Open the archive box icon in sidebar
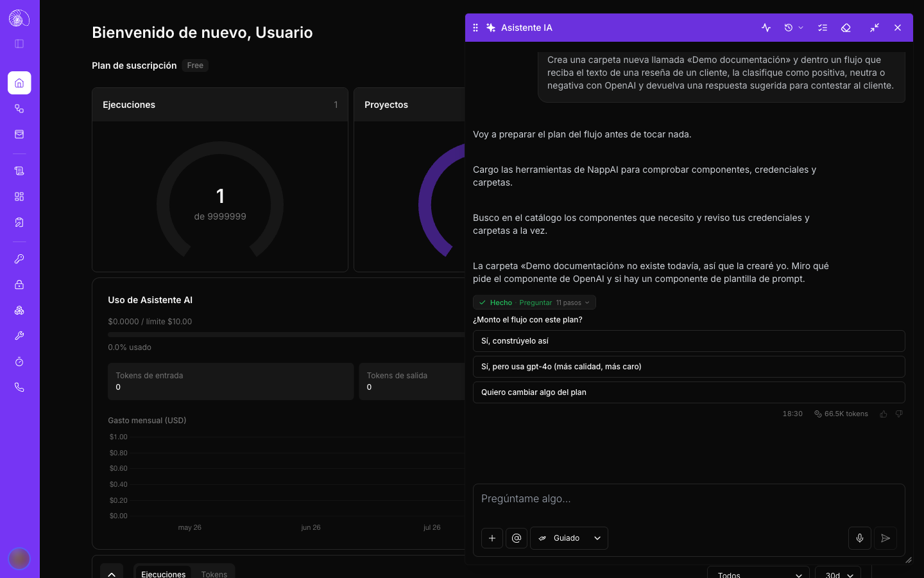The height and width of the screenshot is (578, 924). pyautogui.click(x=19, y=134)
